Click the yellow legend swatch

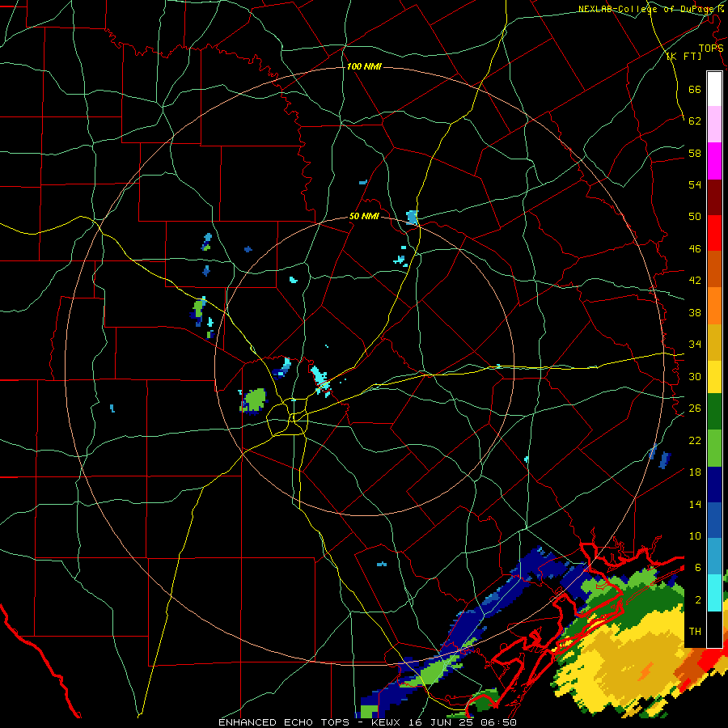tap(714, 377)
